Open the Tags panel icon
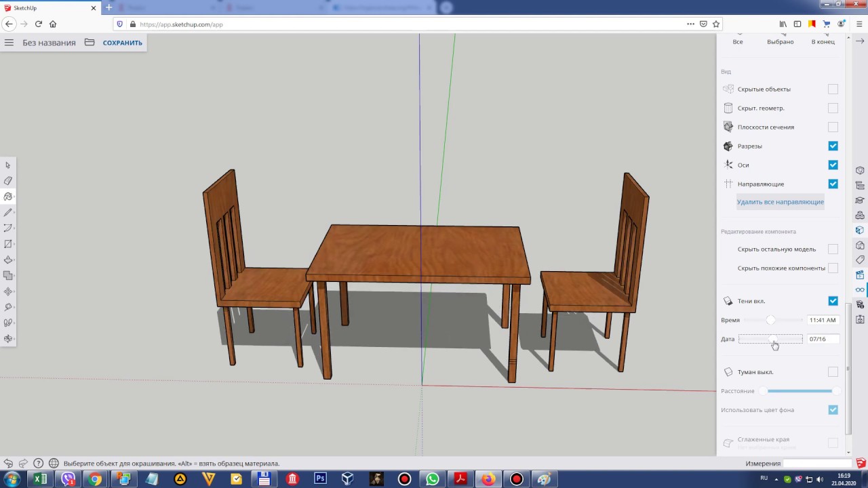The height and width of the screenshot is (488, 868). click(x=860, y=260)
